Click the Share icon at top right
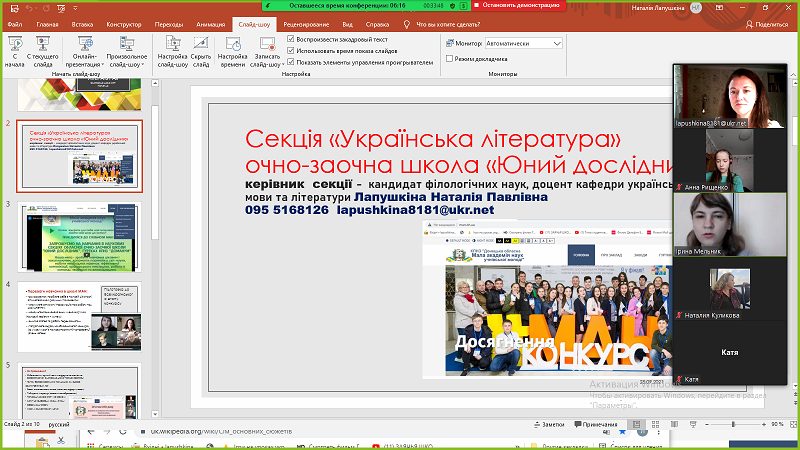The width and height of the screenshot is (800, 450). click(767, 24)
